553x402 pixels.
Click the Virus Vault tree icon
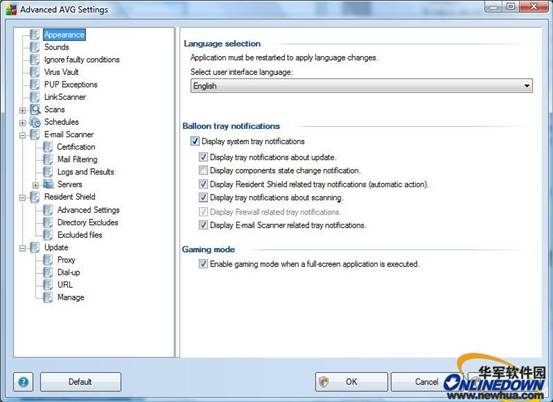click(x=35, y=72)
